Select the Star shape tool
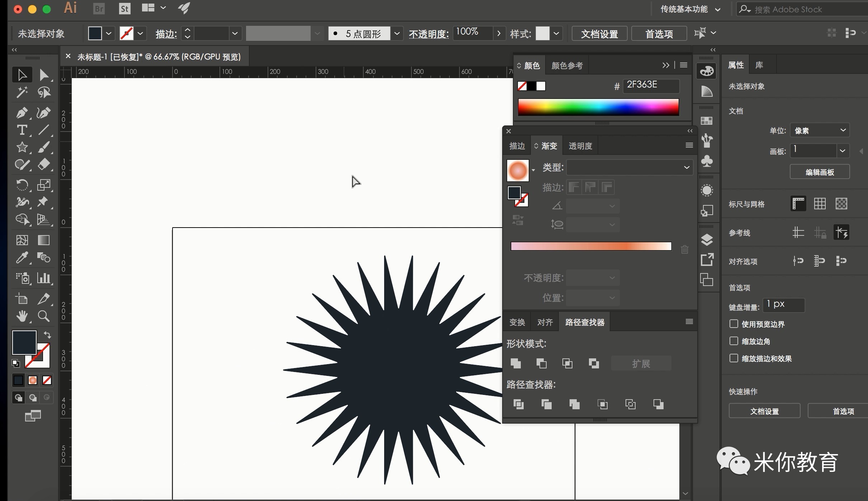The image size is (868, 501). point(22,147)
